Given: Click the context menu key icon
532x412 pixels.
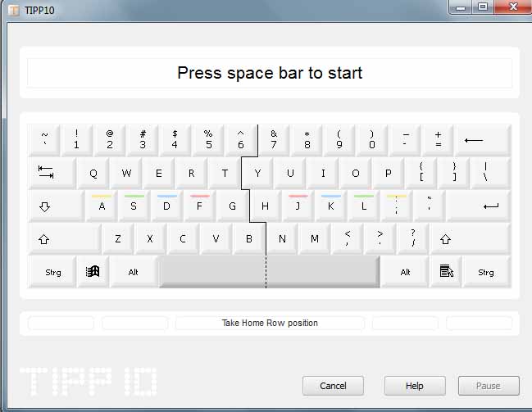Looking at the screenshot, I should tap(446, 272).
